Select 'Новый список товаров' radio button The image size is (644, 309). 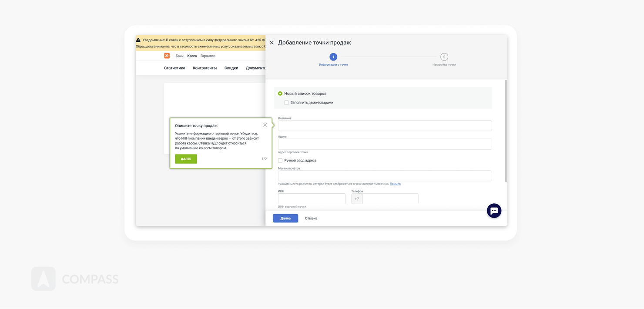[x=280, y=94]
